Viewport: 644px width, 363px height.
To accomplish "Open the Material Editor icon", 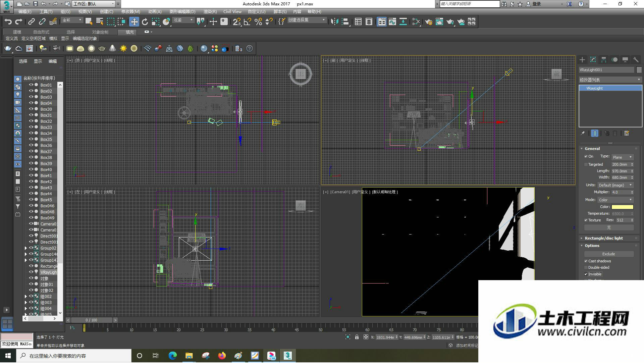I will pos(416,22).
